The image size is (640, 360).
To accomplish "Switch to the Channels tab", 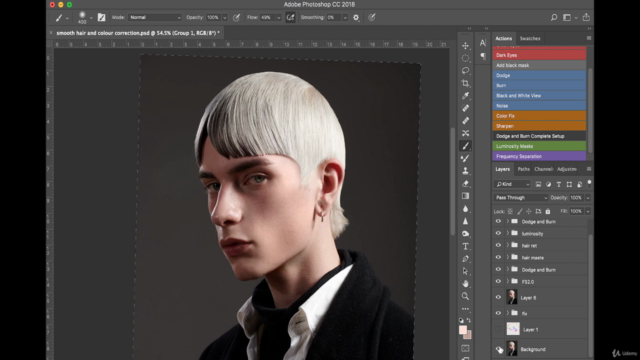I will coord(543,169).
